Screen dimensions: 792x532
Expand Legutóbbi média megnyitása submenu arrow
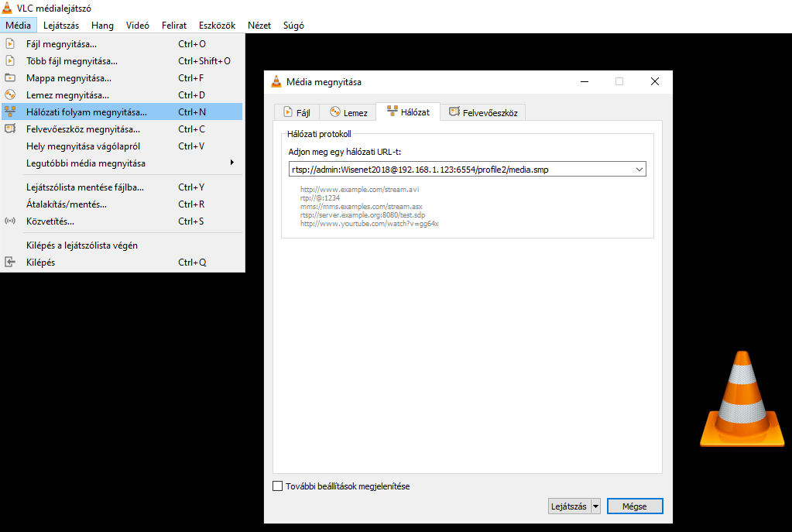click(231, 162)
